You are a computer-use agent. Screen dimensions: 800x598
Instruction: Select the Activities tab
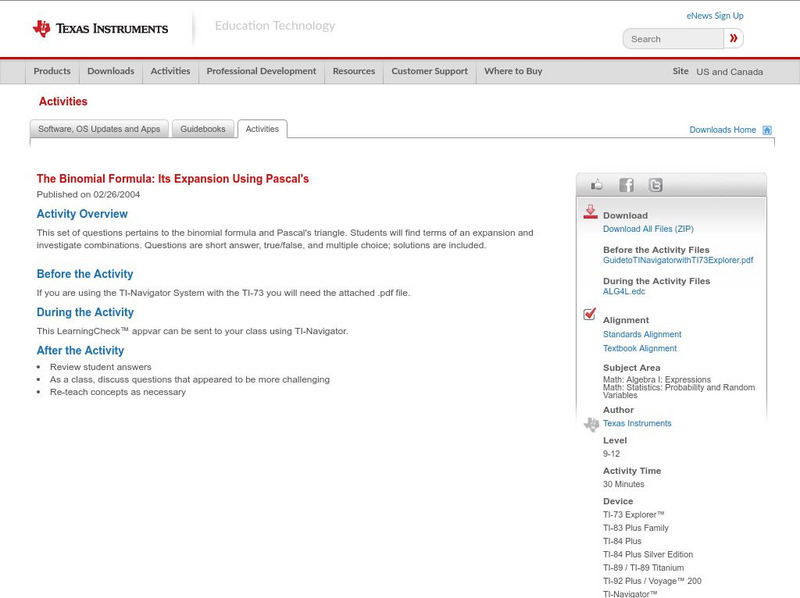pos(262,129)
